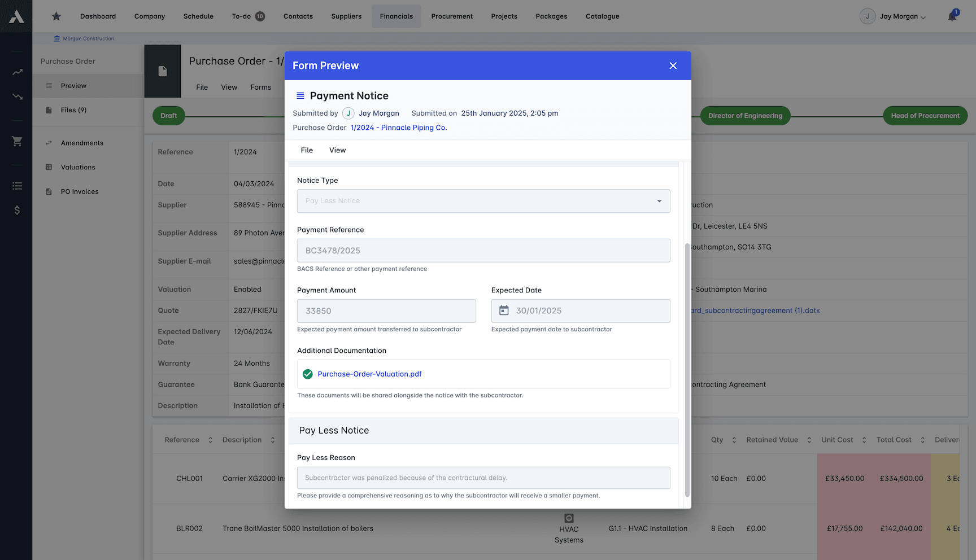
Task: Click the document icon next to Purchase Order title
Action: [163, 71]
